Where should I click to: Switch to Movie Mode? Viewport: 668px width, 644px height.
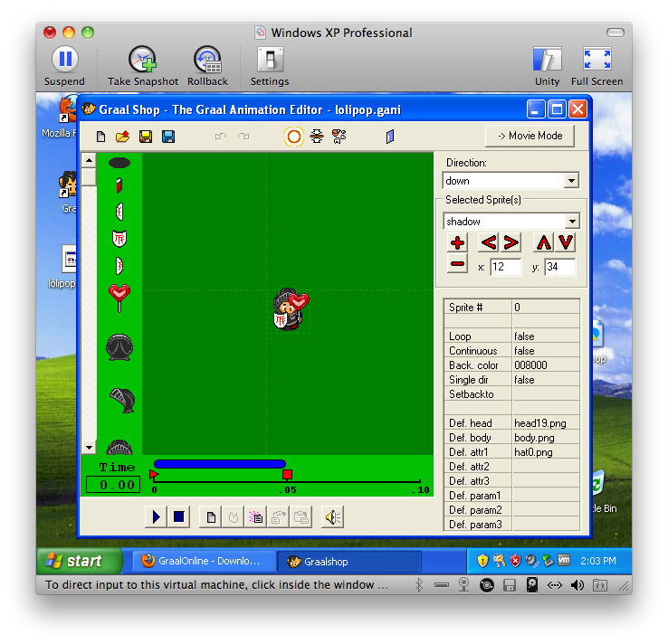(x=530, y=136)
